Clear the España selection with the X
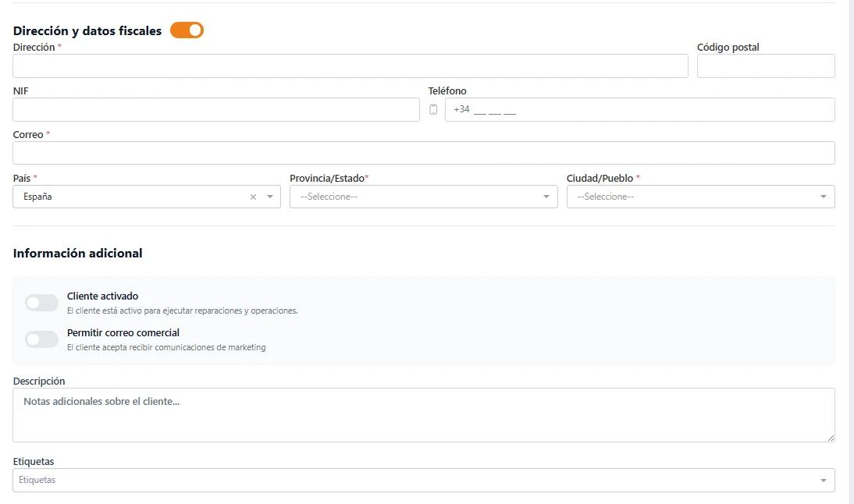Viewport: 854px width, 504px height. click(253, 197)
